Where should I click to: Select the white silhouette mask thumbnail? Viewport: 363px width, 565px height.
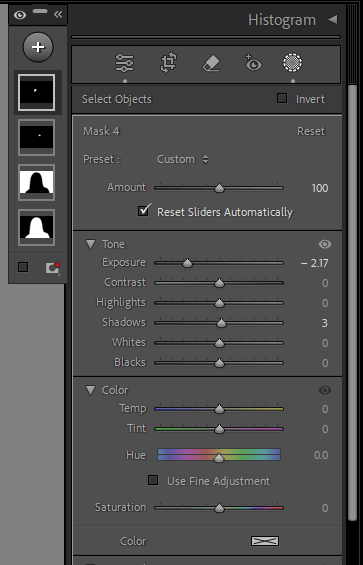(36, 227)
